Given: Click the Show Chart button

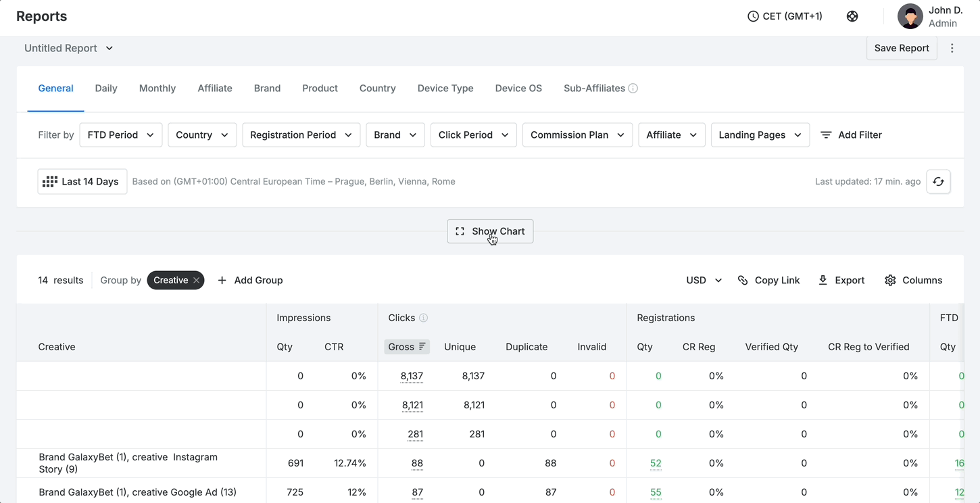Looking at the screenshot, I should pos(490,231).
